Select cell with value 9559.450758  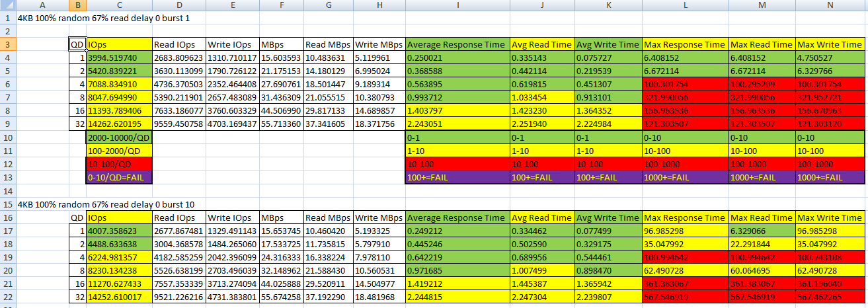click(x=178, y=125)
